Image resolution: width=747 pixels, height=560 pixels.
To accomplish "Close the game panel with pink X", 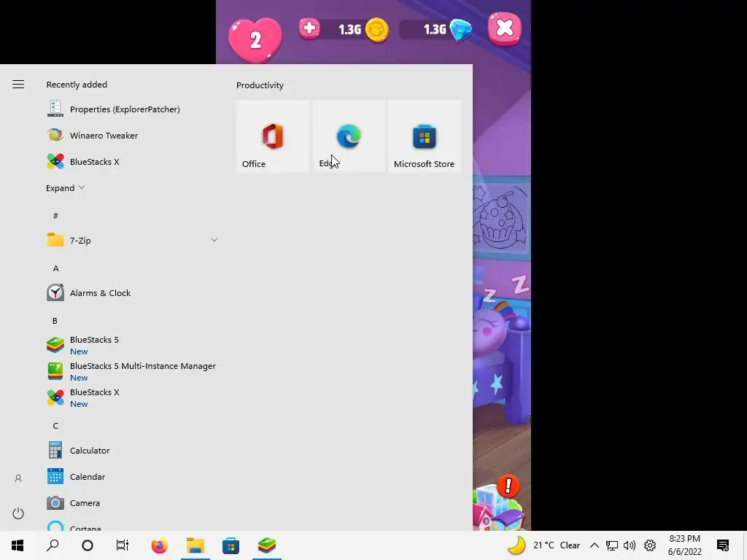I will coord(505,28).
